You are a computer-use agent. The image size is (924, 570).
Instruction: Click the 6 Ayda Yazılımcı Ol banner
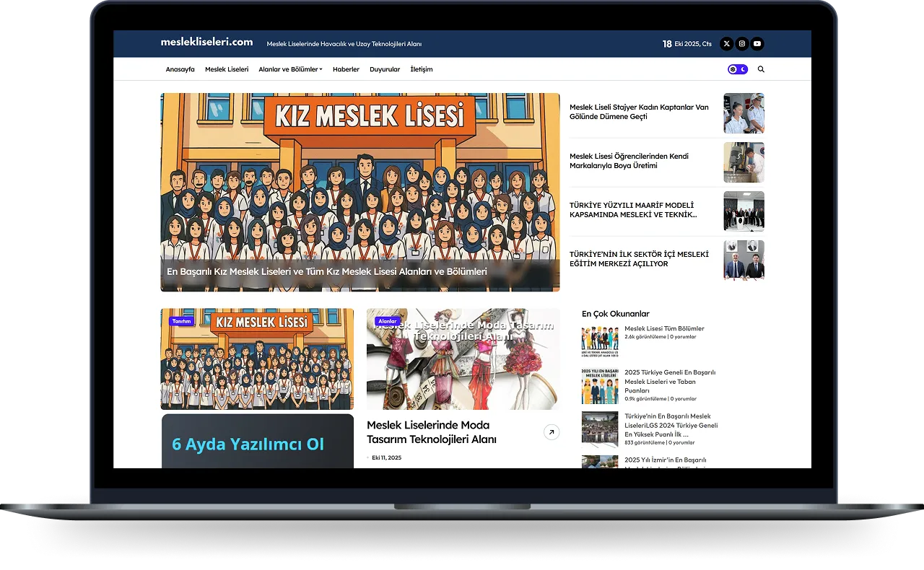[x=257, y=442]
